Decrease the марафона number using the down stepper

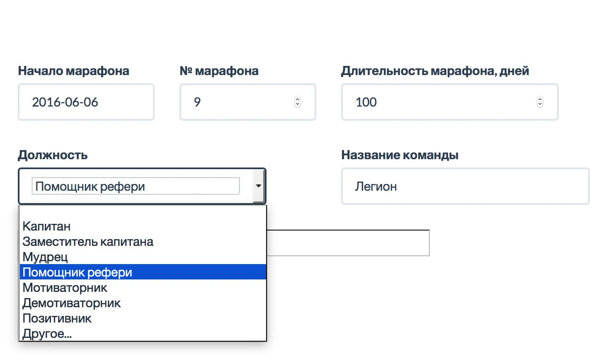click(x=298, y=105)
